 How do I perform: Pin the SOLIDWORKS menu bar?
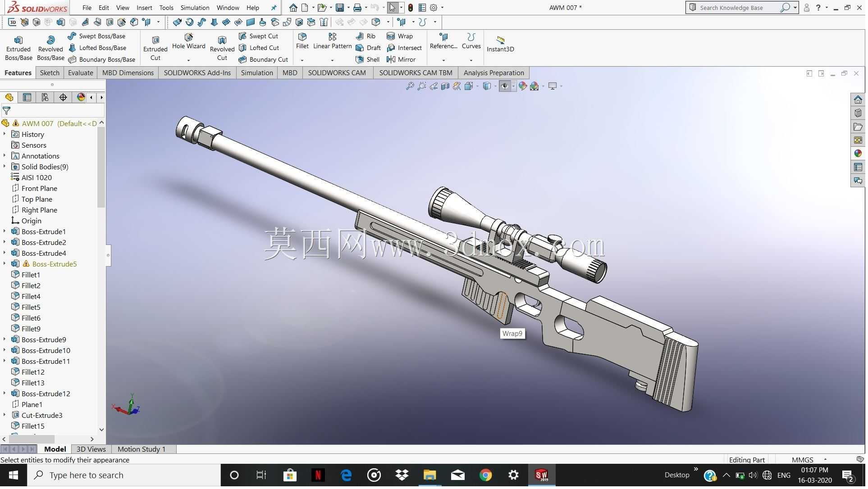pos(274,8)
